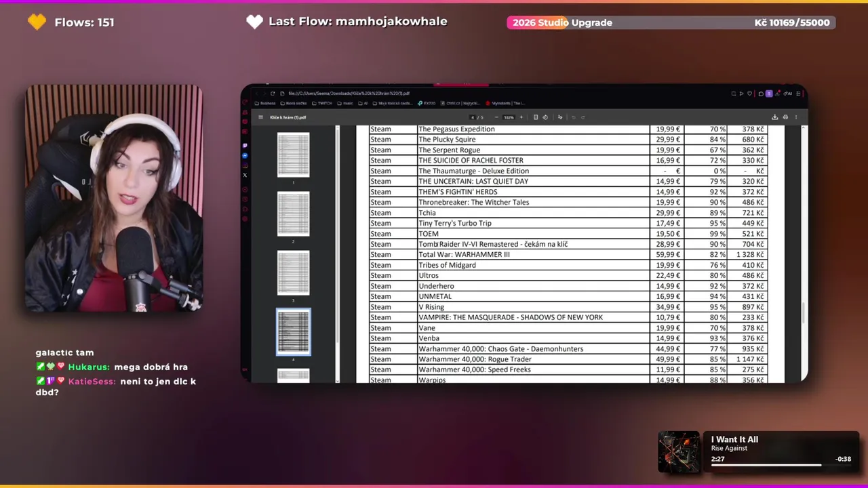Click the snapshot icon in address bar
Screen dimensions: 868x488
(x=734, y=94)
